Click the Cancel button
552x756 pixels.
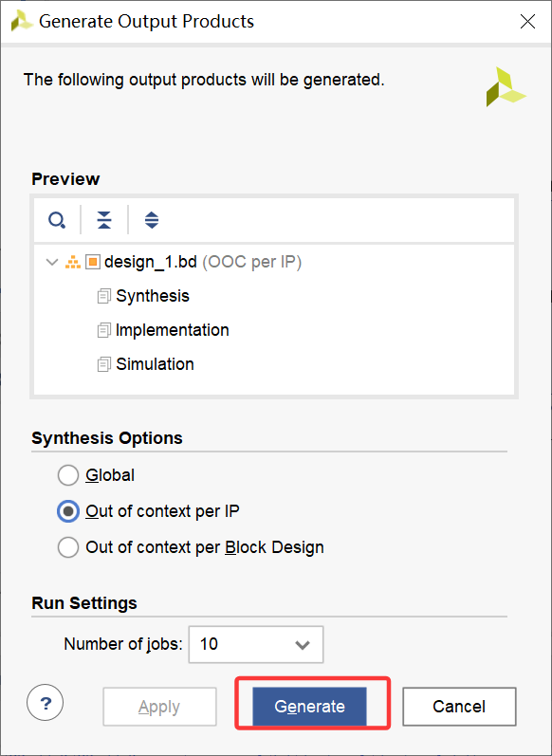(x=459, y=707)
